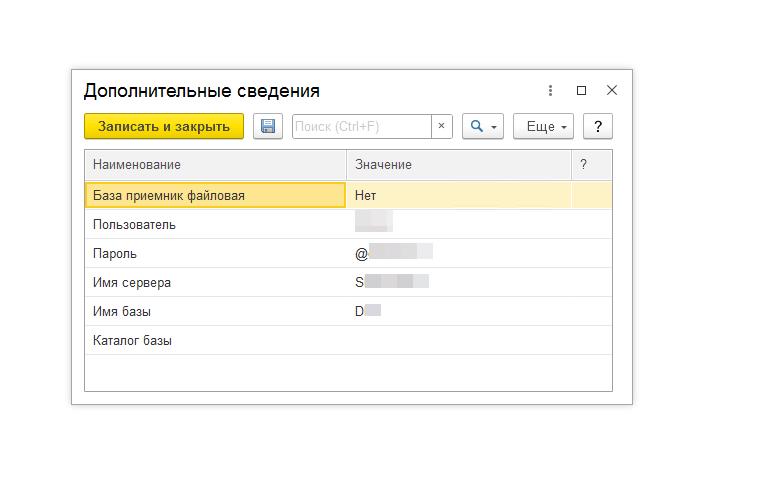Click the Имя базы value cell
759x485 pixels.
click(459, 311)
